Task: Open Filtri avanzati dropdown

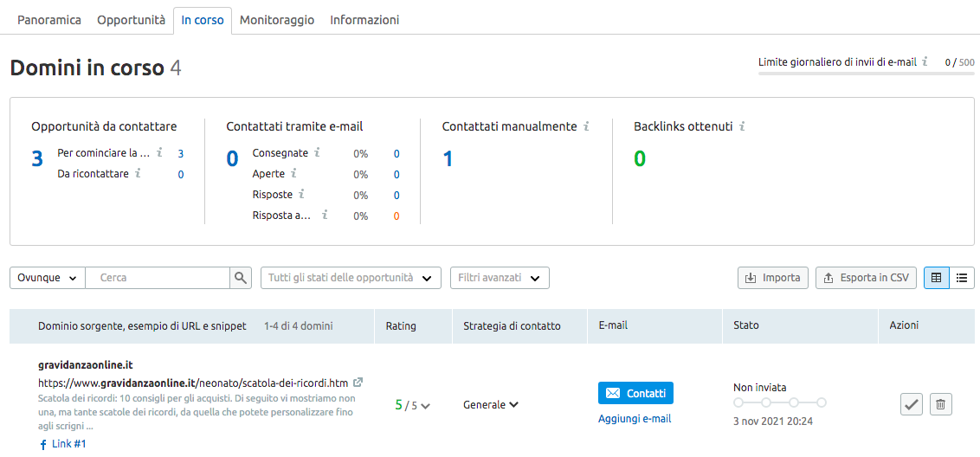Action: (500, 278)
